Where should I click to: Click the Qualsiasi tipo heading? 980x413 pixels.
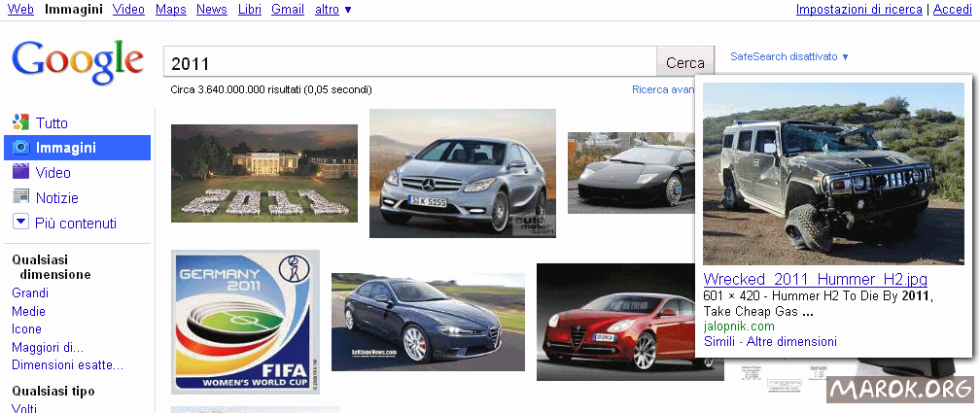pos(53,391)
